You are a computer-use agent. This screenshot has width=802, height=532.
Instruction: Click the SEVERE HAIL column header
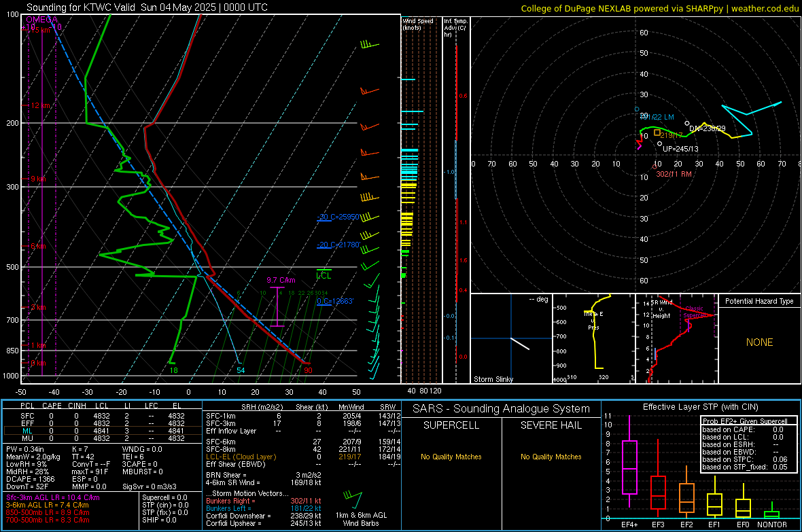[551, 425]
